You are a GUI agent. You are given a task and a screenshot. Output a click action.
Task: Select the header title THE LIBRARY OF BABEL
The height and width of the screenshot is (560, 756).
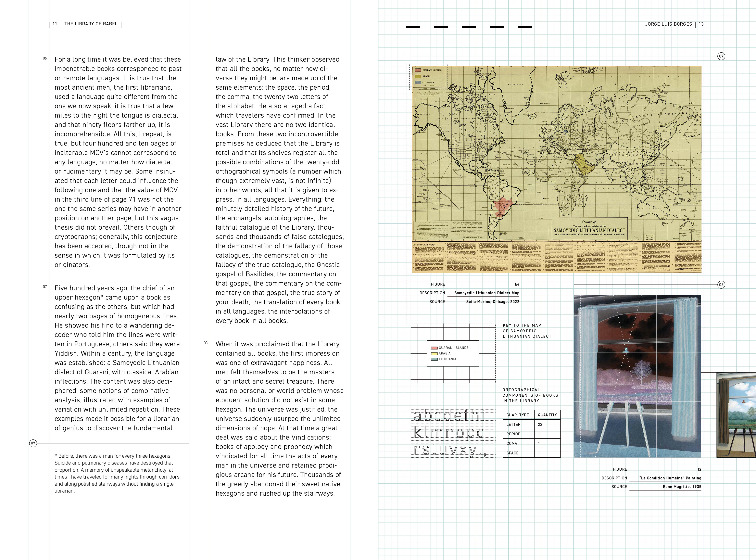coord(91,24)
